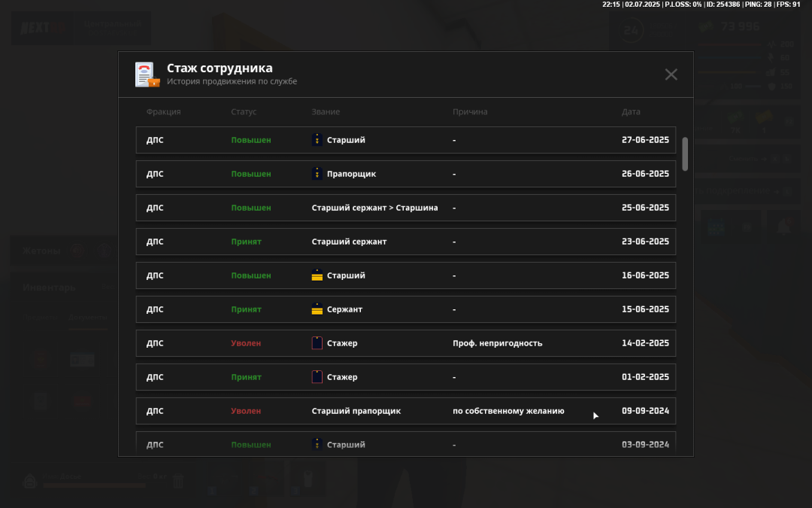This screenshot has height=508, width=812.
Task: Click the P.LOSS: 0% readout in status line
Action: [683, 5]
